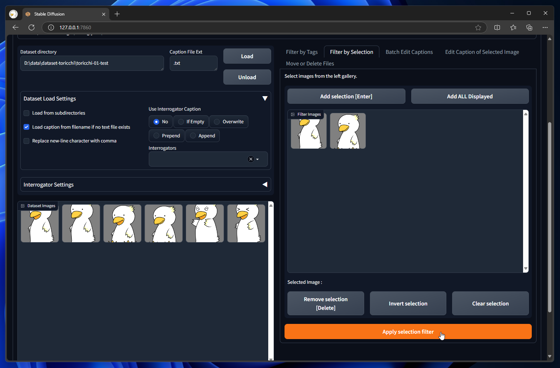Click the Dataset Images gallery label icon
The height and width of the screenshot is (368, 560).
[x=23, y=206]
